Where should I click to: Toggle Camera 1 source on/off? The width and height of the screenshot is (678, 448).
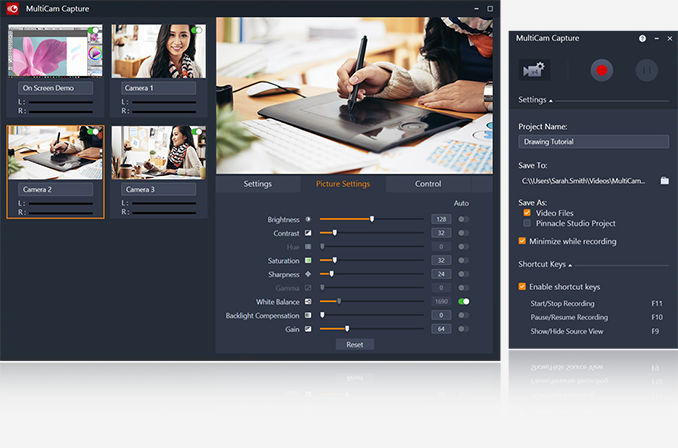click(x=197, y=30)
